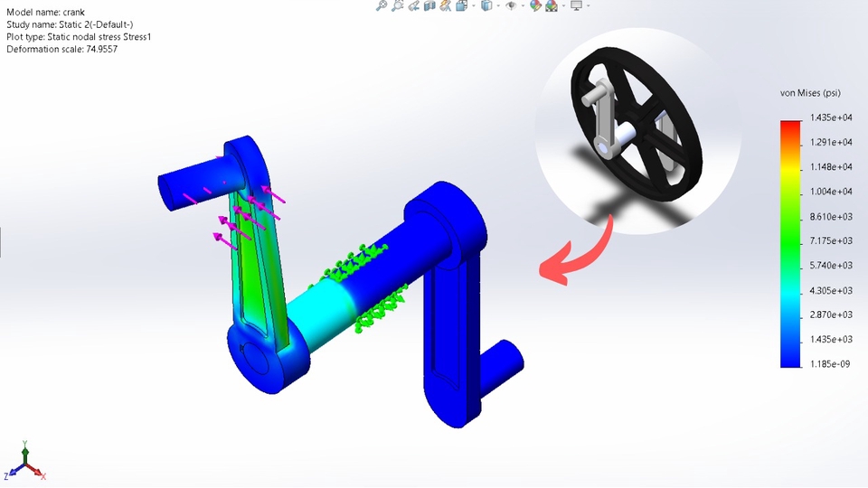Image resolution: width=868 pixels, height=488 pixels.
Task: Click 'Study name: Static 2(-Default-)' text
Action: tap(70, 24)
